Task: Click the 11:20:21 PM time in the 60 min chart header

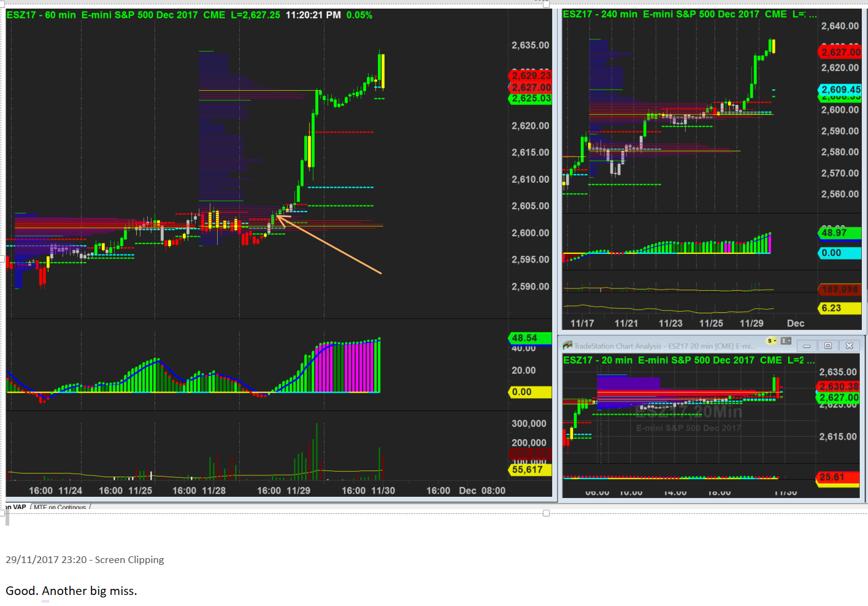Action: 313,15
